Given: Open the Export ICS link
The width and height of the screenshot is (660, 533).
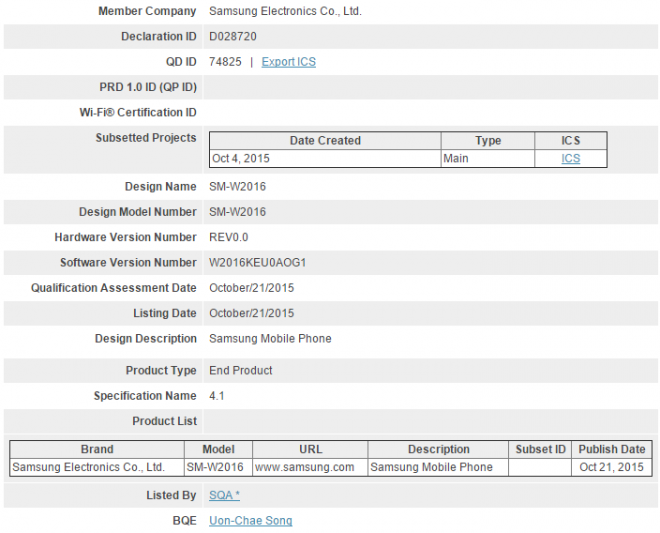Looking at the screenshot, I should pos(288,62).
